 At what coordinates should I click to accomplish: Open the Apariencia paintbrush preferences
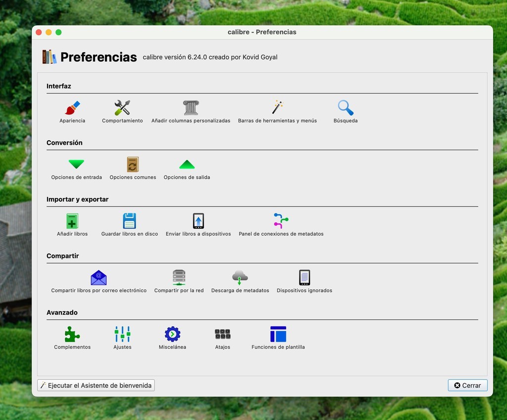pos(72,108)
